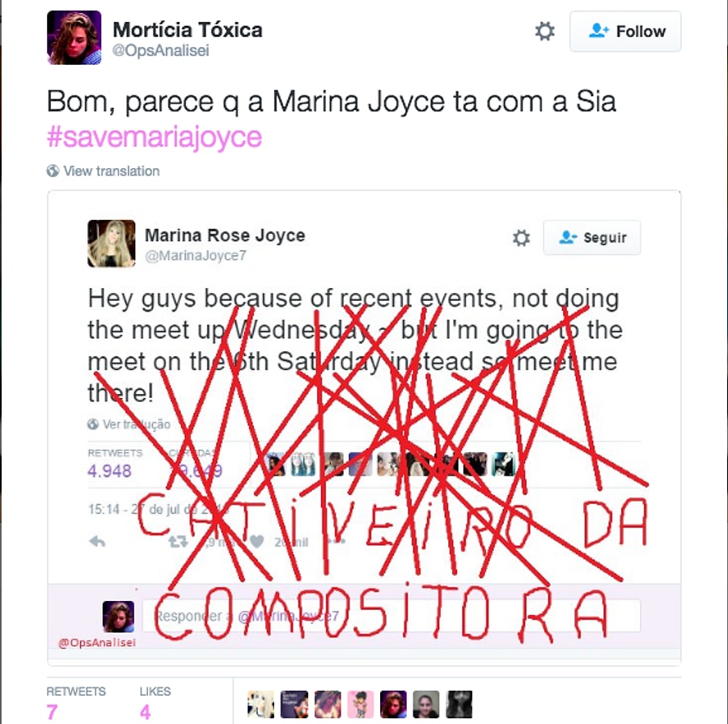
Task: View the 4 likes count
Action: click(146, 712)
